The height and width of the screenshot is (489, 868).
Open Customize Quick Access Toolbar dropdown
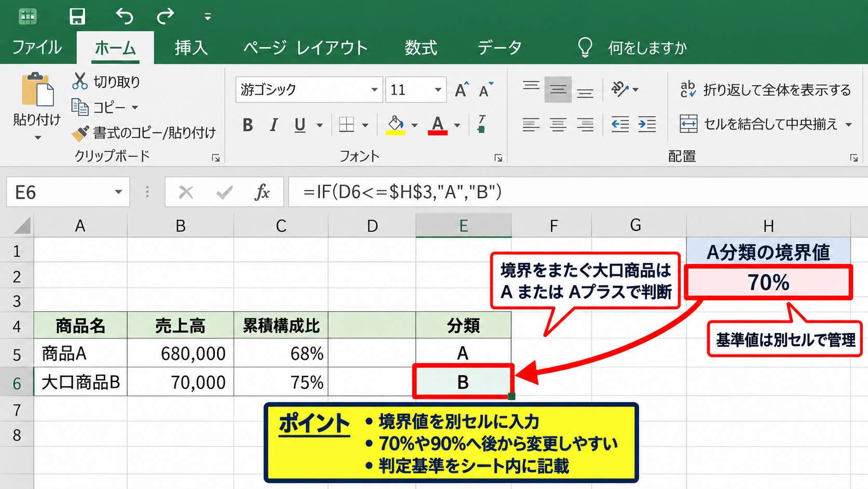208,17
